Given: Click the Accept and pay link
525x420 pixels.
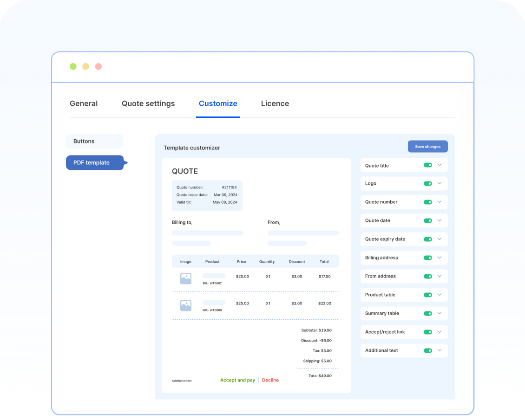Looking at the screenshot, I should 237,380.
